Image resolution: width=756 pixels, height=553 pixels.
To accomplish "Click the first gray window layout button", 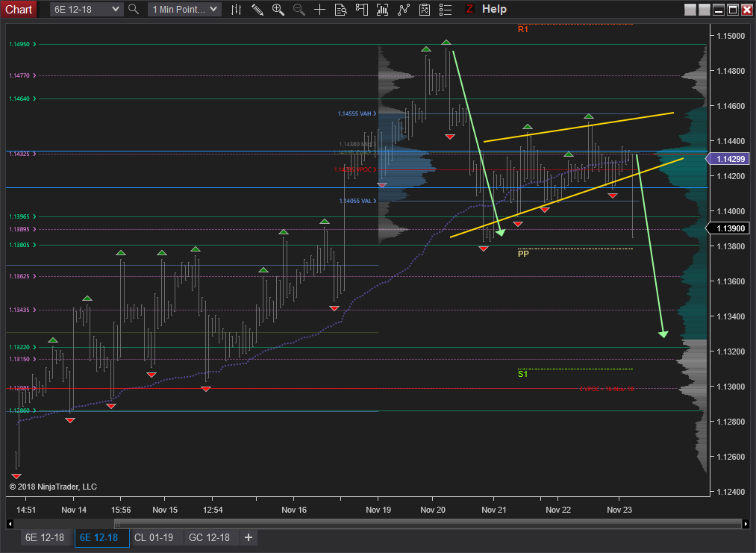I will coord(690,10).
